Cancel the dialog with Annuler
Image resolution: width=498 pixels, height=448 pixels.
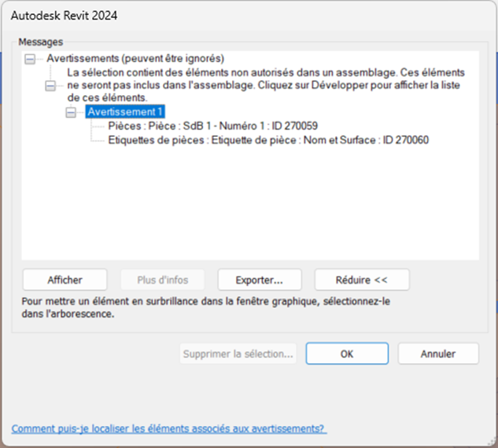(438, 354)
